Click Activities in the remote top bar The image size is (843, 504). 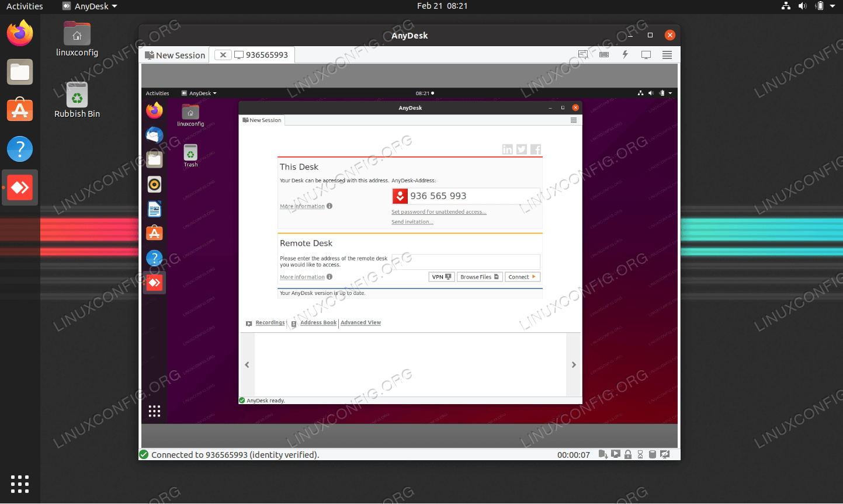click(x=157, y=93)
